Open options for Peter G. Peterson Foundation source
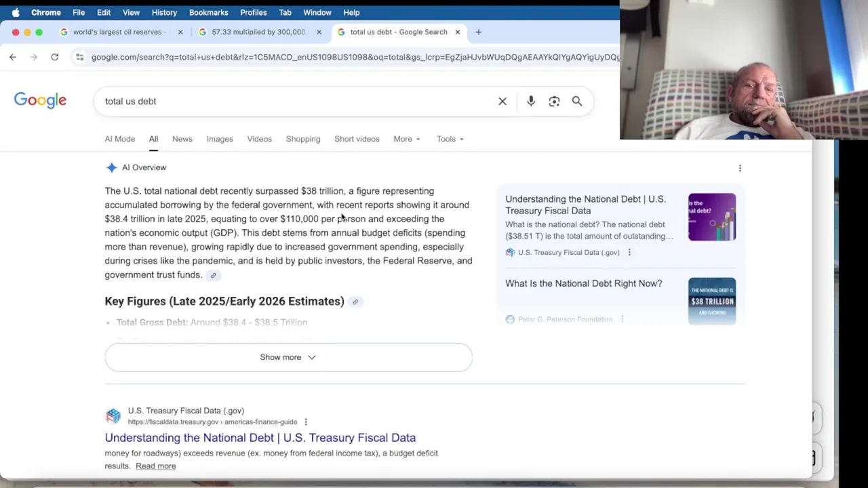This screenshot has width=868, height=488. 623,319
